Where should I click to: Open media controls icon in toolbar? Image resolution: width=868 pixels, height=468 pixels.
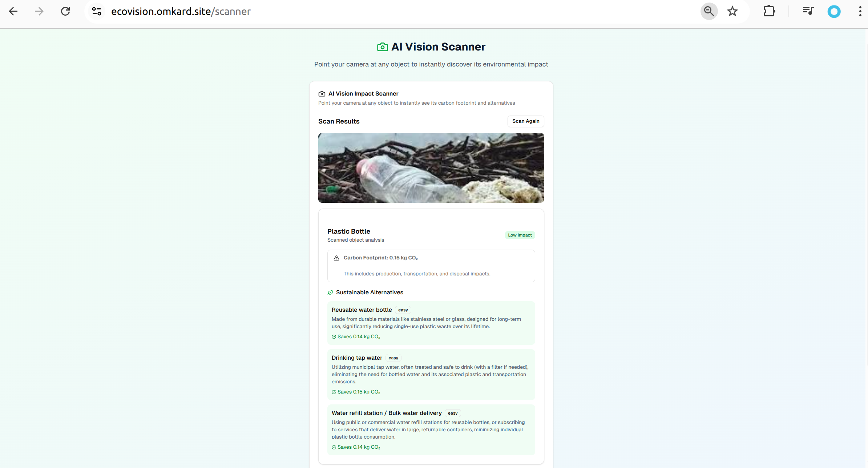tap(808, 11)
